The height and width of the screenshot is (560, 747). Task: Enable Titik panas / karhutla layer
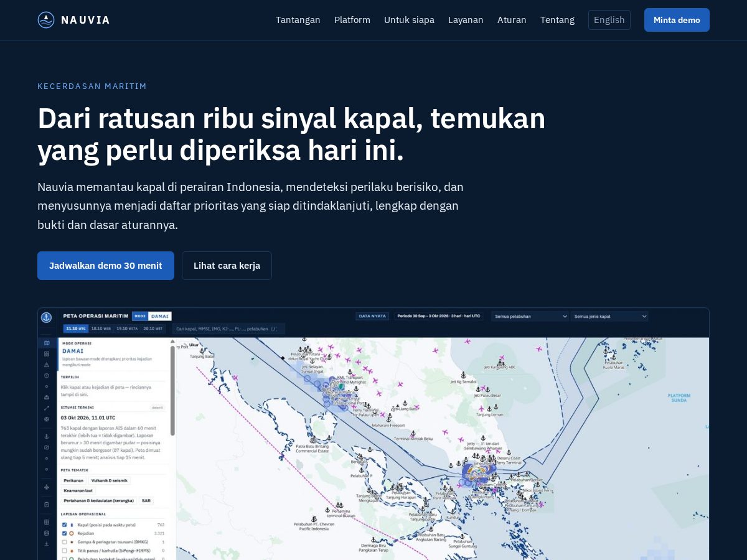[64, 551]
